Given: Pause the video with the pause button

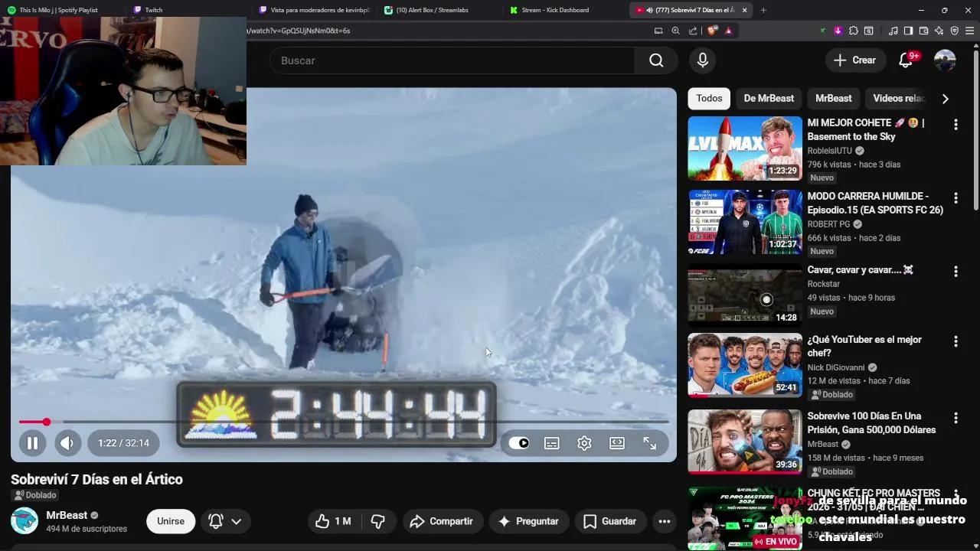Looking at the screenshot, I should tap(32, 443).
